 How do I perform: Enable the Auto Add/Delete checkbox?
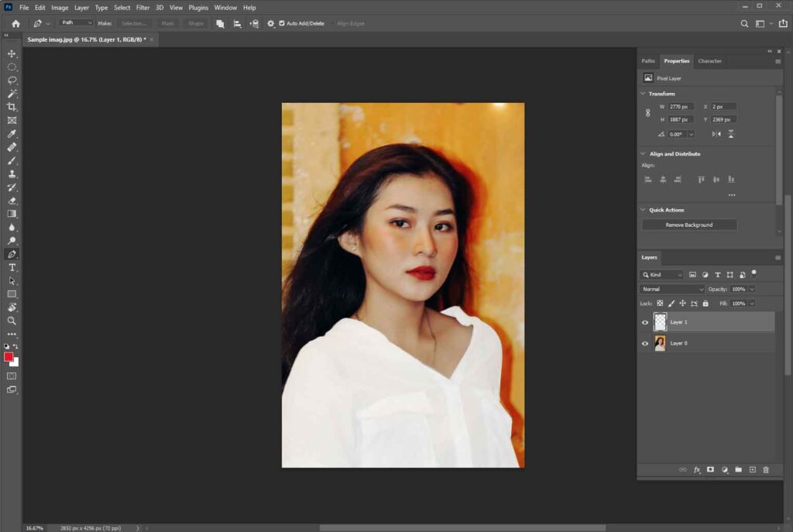pyautogui.click(x=282, y=23)
